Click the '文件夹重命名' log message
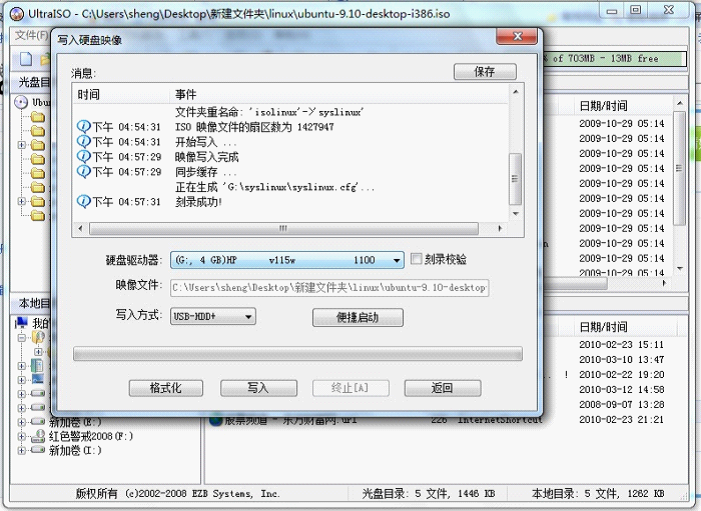 pos(270,112)
